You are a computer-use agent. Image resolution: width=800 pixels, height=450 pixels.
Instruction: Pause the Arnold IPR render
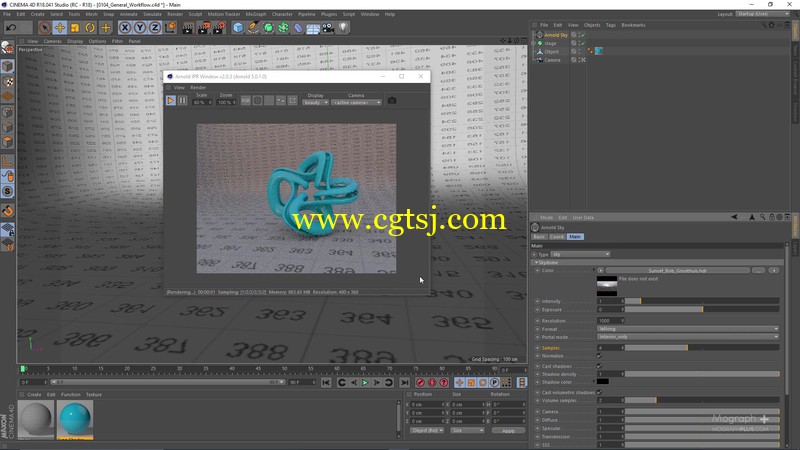183,101
